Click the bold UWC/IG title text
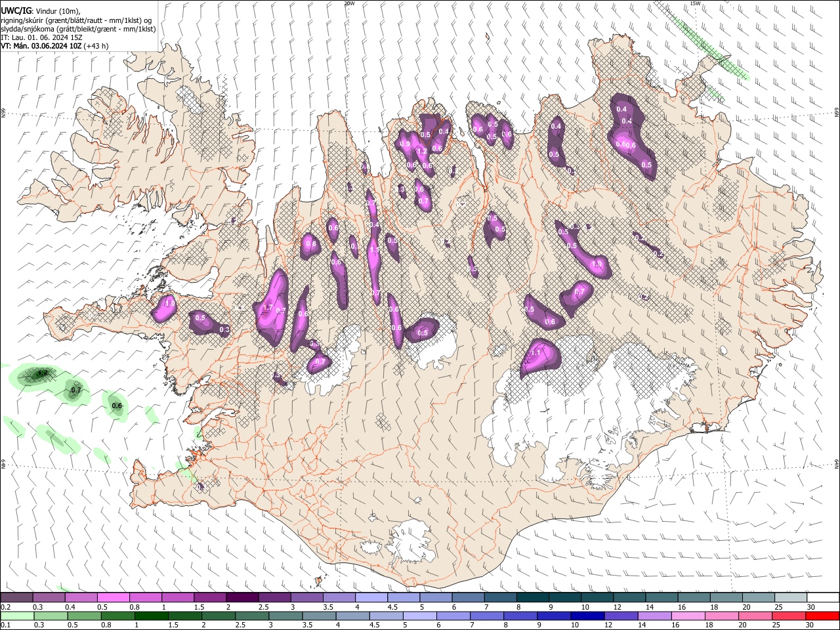 point(15,11)
